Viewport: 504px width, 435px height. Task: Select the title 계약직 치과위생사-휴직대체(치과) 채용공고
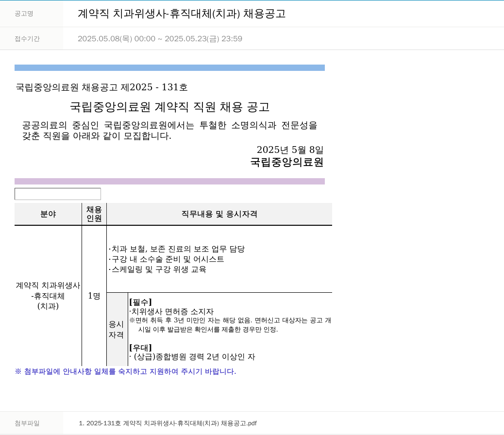click(182, 14)
